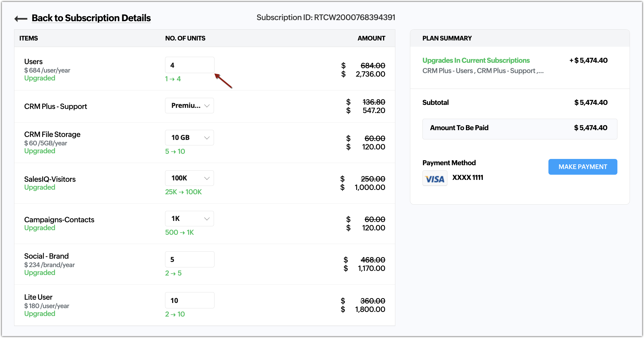Click the $180 /user/year price text
Screen dimensions: 644x338
(47, 306)
